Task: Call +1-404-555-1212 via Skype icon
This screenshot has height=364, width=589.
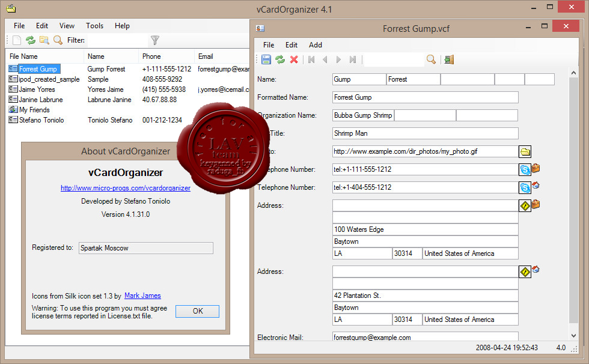Action: [525, 187]
